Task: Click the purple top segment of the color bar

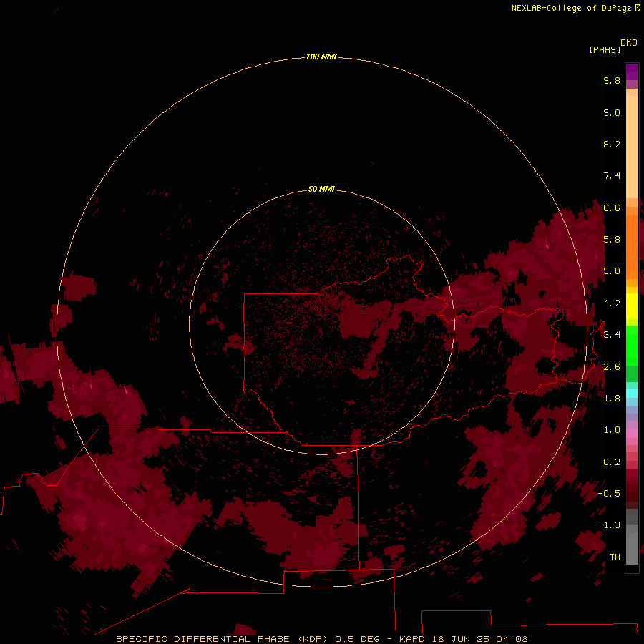Action: 632,72
